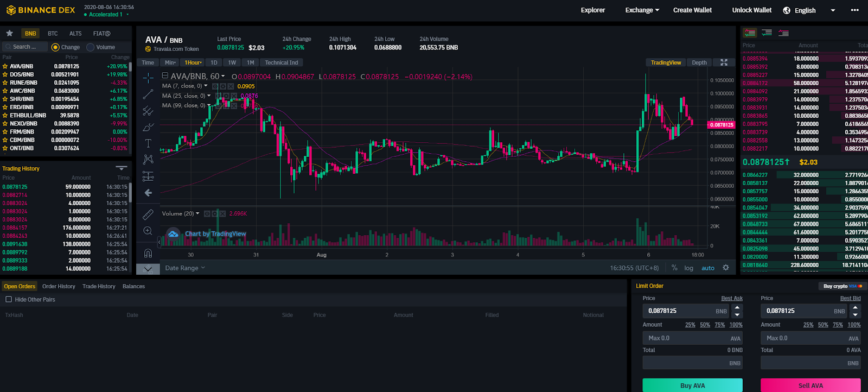Select the zoom in tool
868x392 pixels.
(x=148, y=231)
